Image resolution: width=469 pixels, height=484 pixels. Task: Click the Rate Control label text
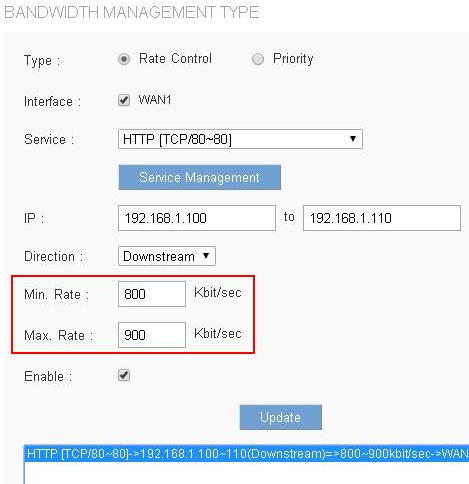[175, 59]
